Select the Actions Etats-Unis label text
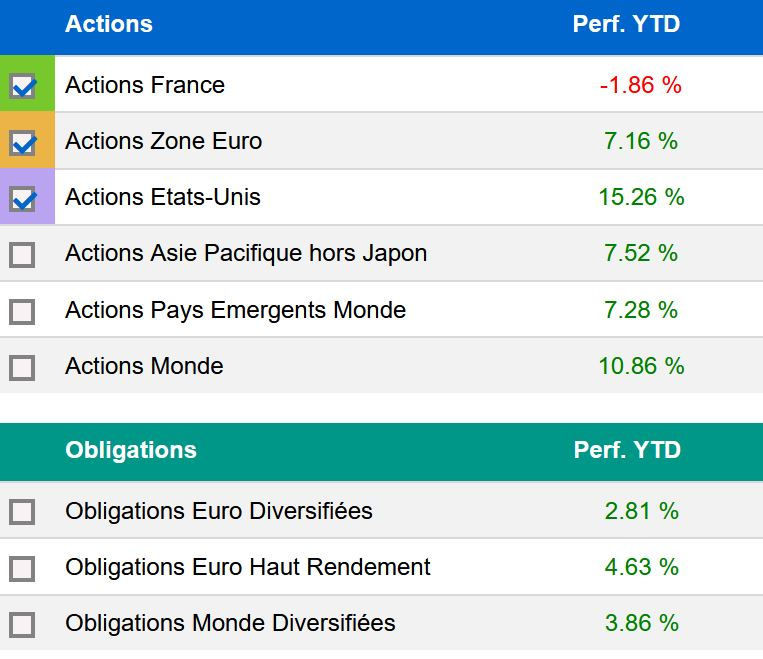Screen dimensions: 763x659 [162, 197]
